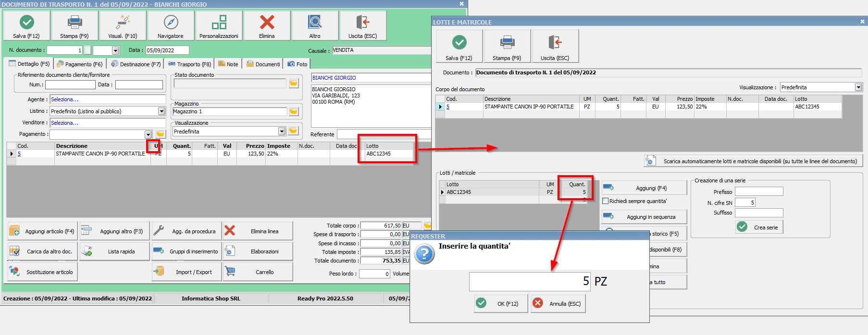Save lots with Salva (F12) in Lotti e Matricole
This screenshot has height=335, width=868.
pyautogui.click(x=459, y=46)
